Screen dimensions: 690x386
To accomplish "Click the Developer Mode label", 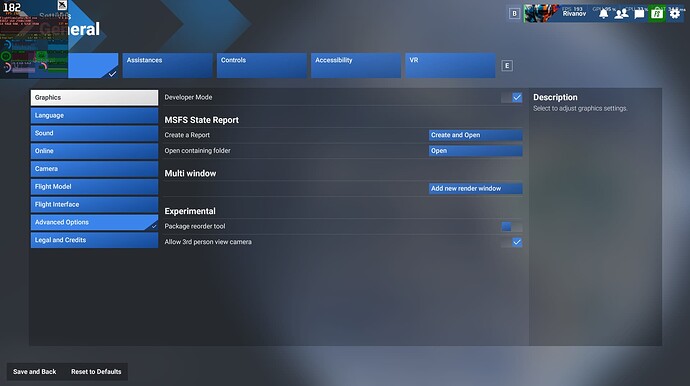I will tap(188, 97).
